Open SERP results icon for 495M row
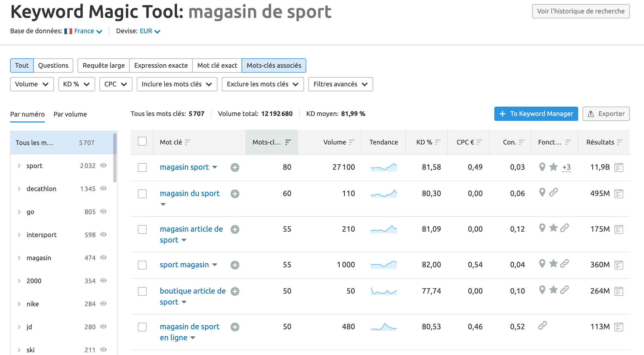This screenshot has height=355, width=644. [619, 194]
